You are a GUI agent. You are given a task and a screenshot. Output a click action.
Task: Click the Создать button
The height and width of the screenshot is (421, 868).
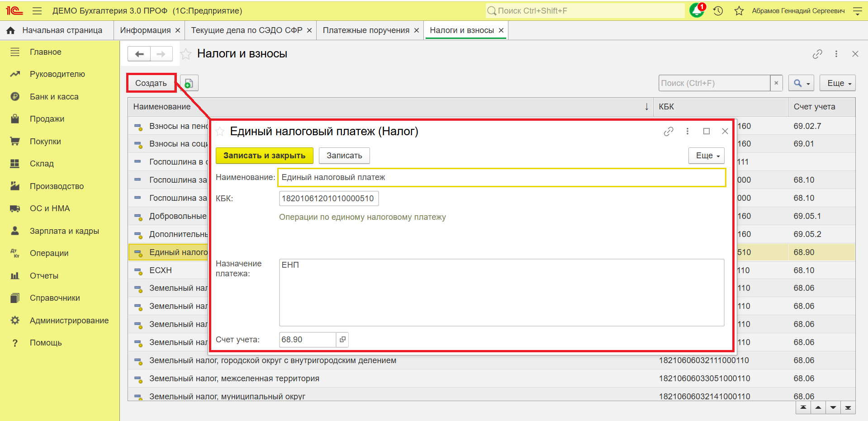coord(151,83)
